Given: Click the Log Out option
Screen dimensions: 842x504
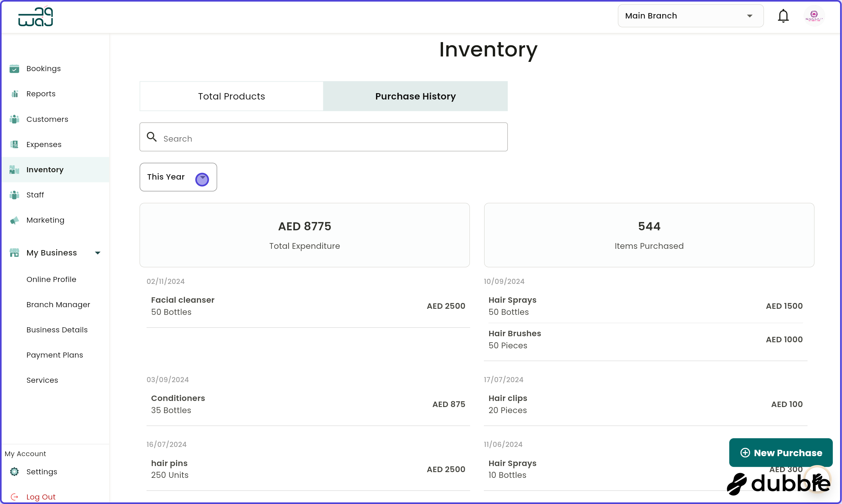Looking at the screenshot, I should [41, 497].
